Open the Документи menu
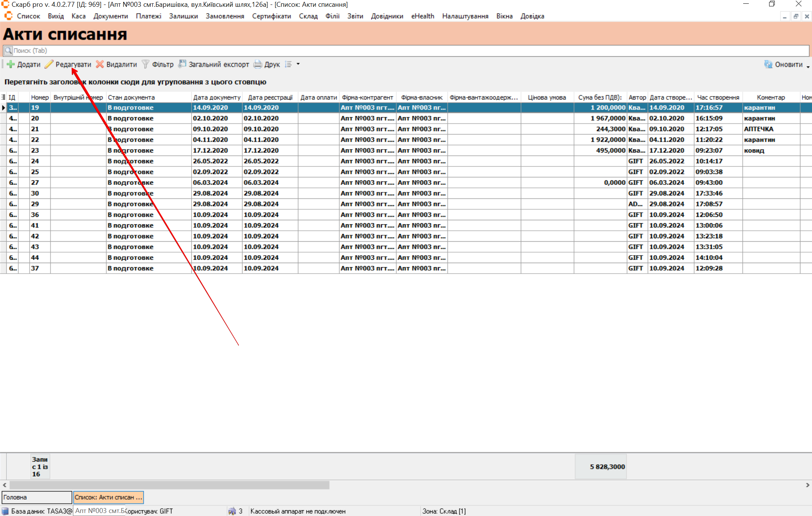 [111, 16]
